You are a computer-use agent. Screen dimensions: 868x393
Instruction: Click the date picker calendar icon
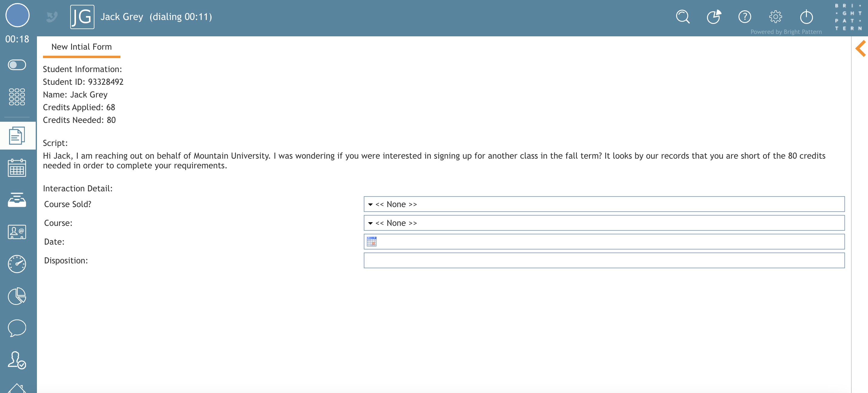point(371,242)
